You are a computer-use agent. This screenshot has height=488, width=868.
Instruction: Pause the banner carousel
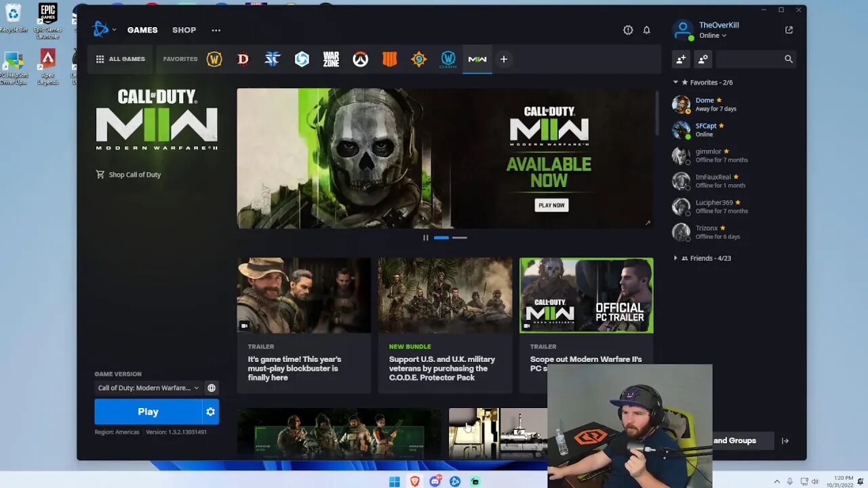[426, 237]
